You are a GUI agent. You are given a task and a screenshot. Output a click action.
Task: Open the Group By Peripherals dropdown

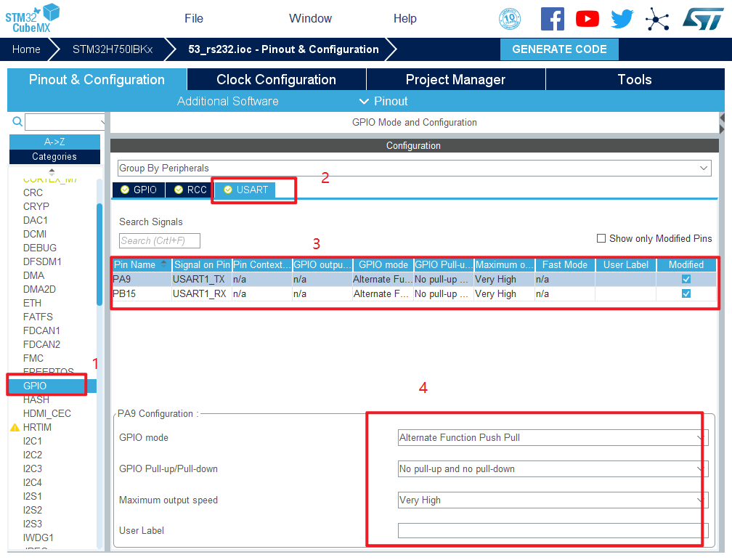[414, 168]
